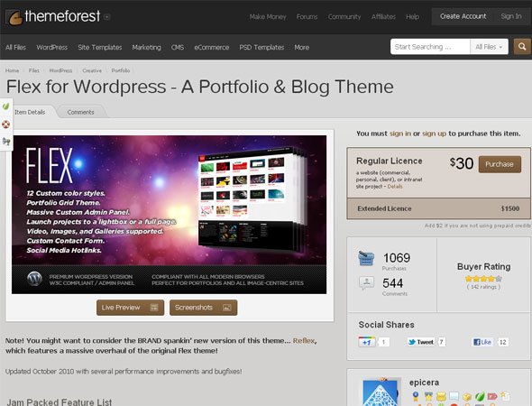The height and width of the screenshot is (406, 532).
Task: Select the Site Templates category
Action: click(x=100, y=47)
